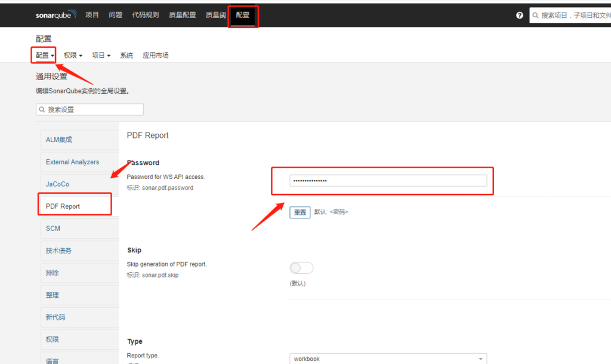
Task: Click the magnifier icon in top search
Action: coord(535,15)
